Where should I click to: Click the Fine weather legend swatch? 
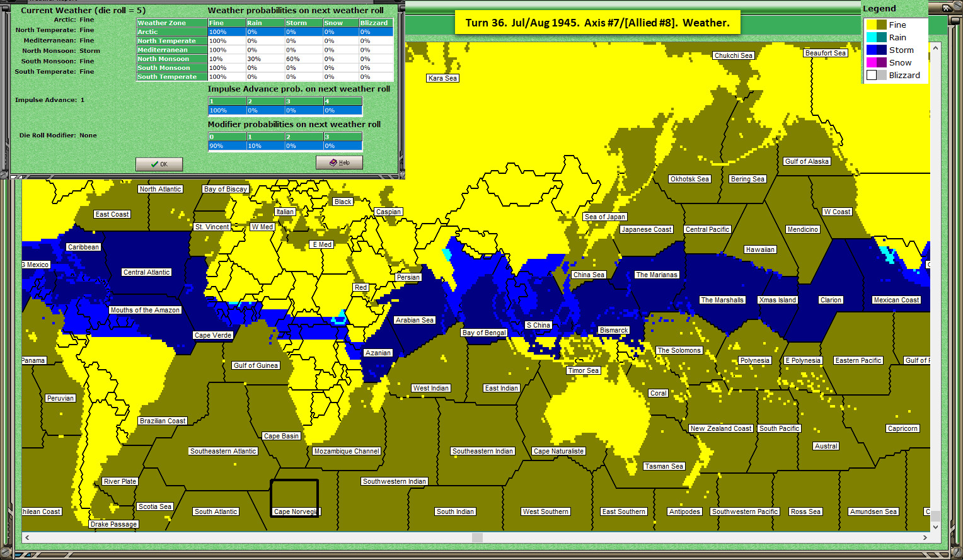(876, 25)
